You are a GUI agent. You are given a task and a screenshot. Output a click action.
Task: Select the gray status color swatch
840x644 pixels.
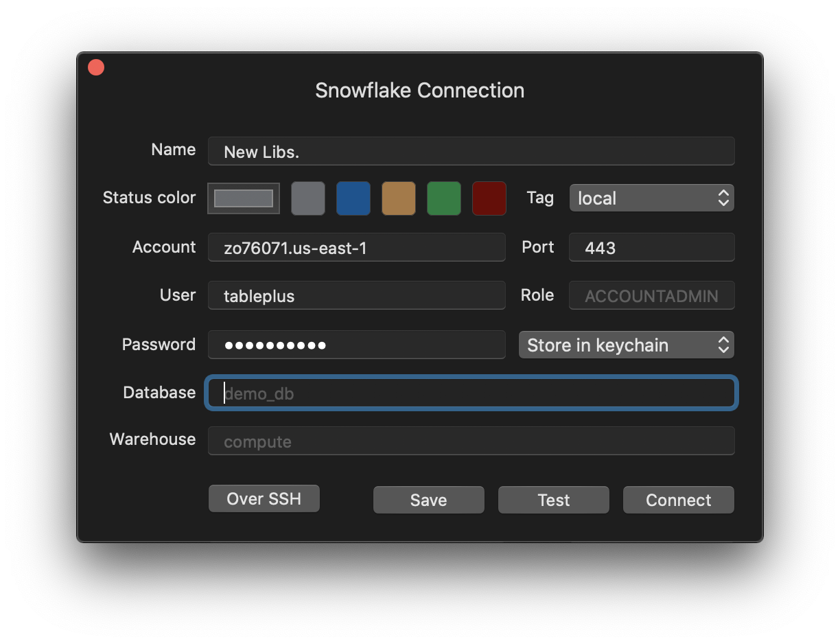(307, 198)
